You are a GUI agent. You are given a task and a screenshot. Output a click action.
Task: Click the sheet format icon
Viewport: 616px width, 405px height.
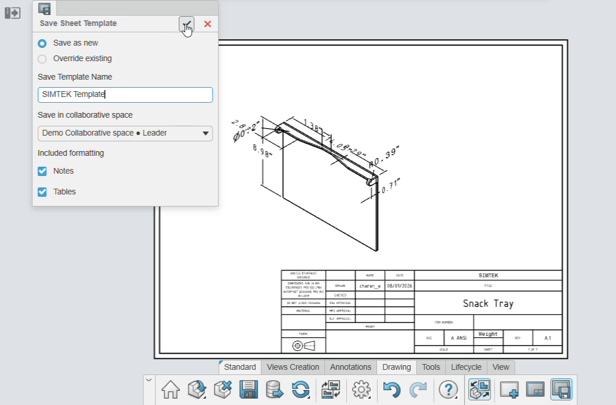coord(535,390)
